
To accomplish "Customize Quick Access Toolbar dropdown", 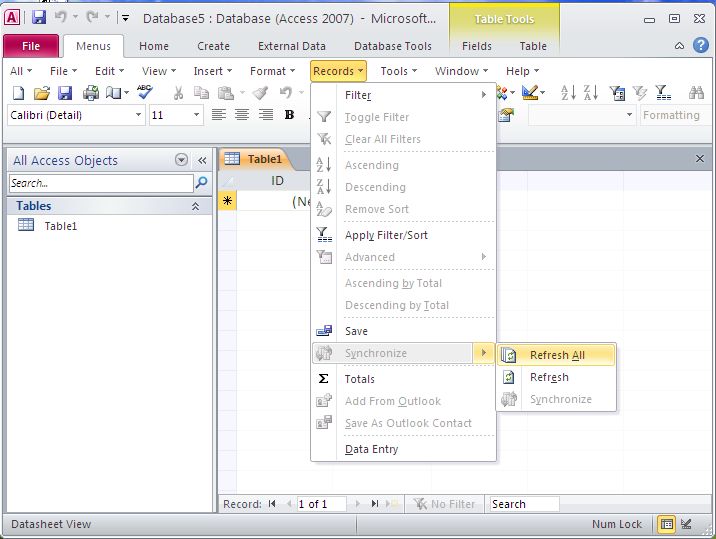I will click(x=125, y=18).
